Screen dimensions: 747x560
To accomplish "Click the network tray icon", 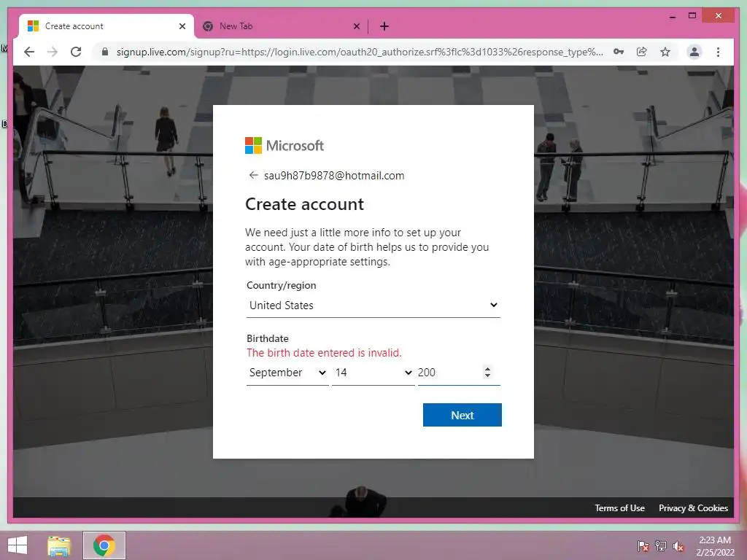I will coord(661,545).
